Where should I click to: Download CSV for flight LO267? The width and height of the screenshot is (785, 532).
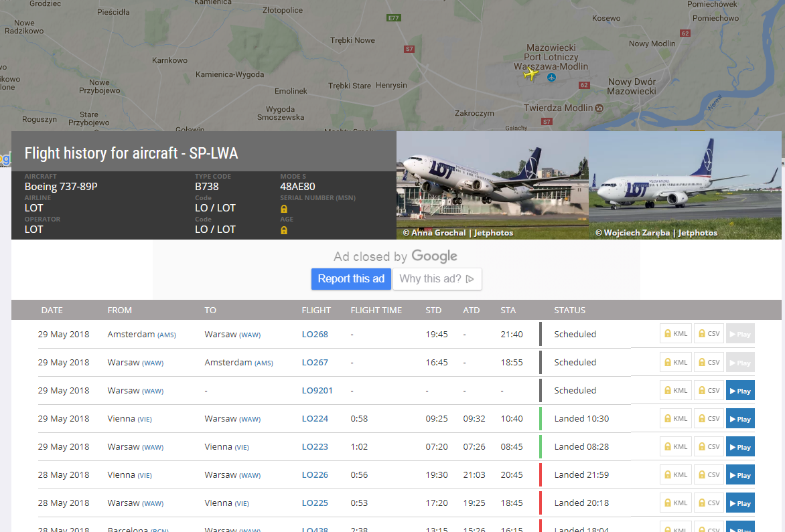tap(709, 363)
